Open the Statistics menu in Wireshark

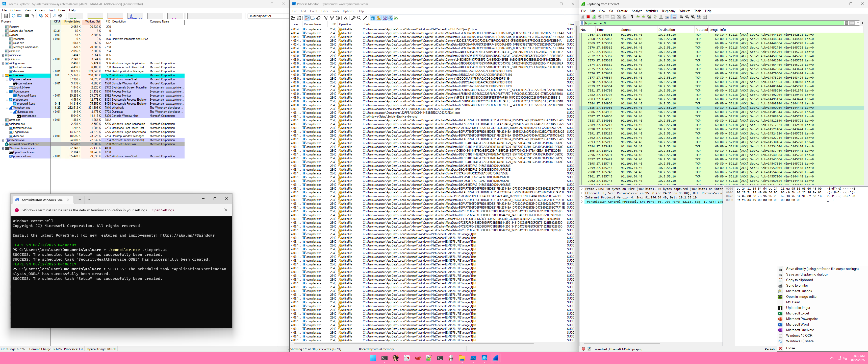click(x=651, y=11)
